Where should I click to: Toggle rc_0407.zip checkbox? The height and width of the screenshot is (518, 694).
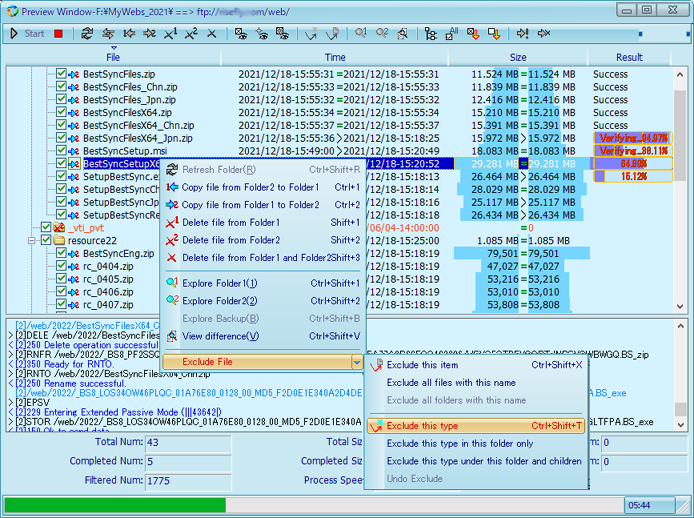pos(61,305)
